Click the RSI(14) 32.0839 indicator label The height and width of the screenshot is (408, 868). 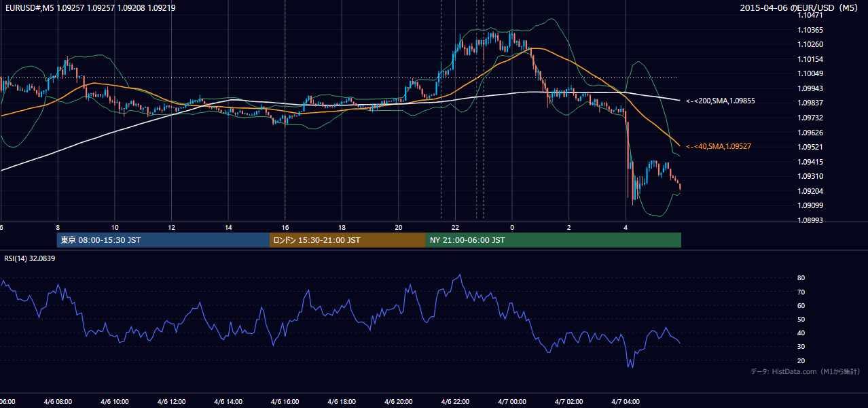(29, 258)
